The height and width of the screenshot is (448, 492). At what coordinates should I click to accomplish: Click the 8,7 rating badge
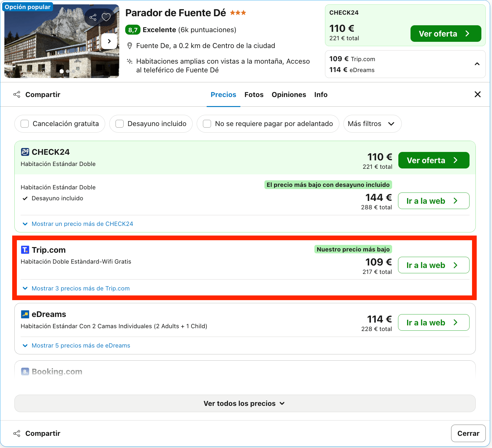pyautogui.click(x=133, y=30)
